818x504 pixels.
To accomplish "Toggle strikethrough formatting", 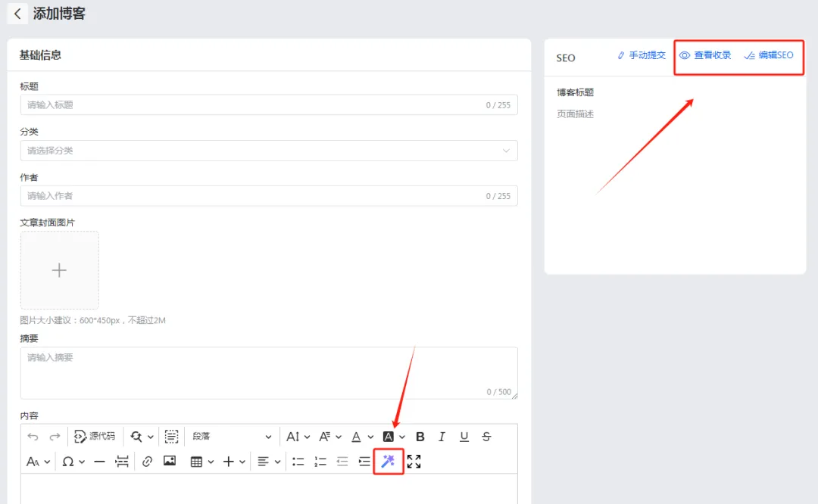I will [485, 437].
